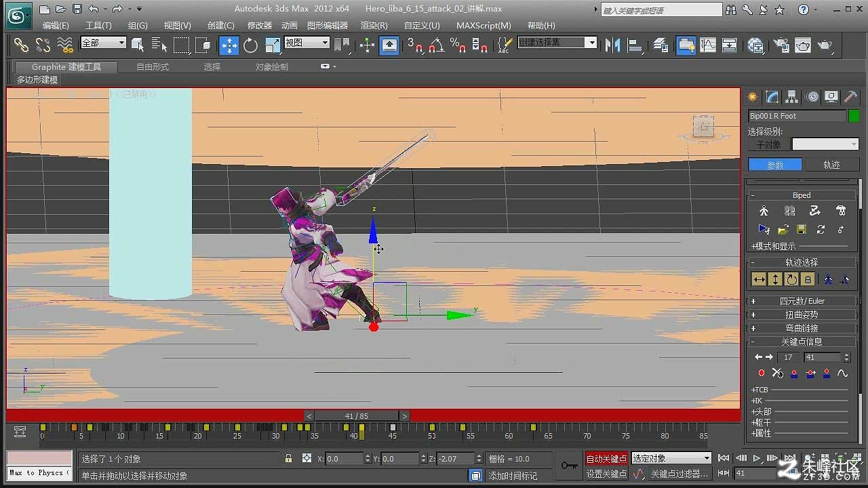Open the 选定对象 key filter dropdown
This screenshot has width=868, height=488.
pos(671,459)
